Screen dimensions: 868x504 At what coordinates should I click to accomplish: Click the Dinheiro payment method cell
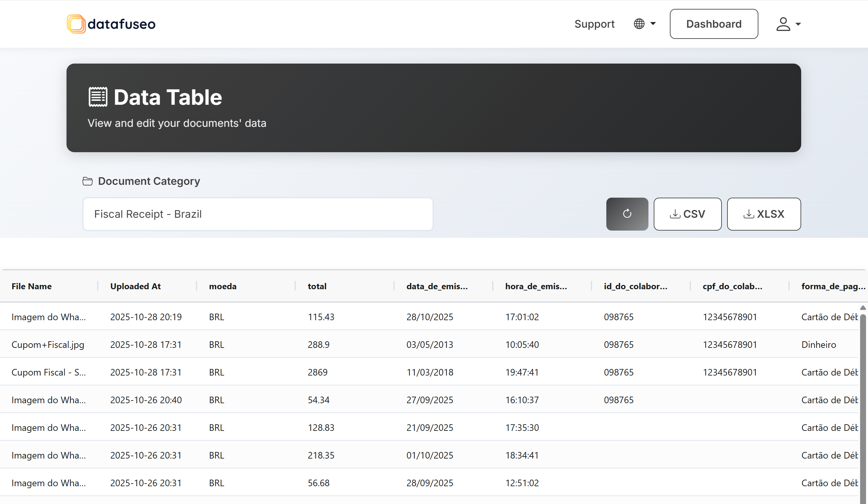click(818, 344)
